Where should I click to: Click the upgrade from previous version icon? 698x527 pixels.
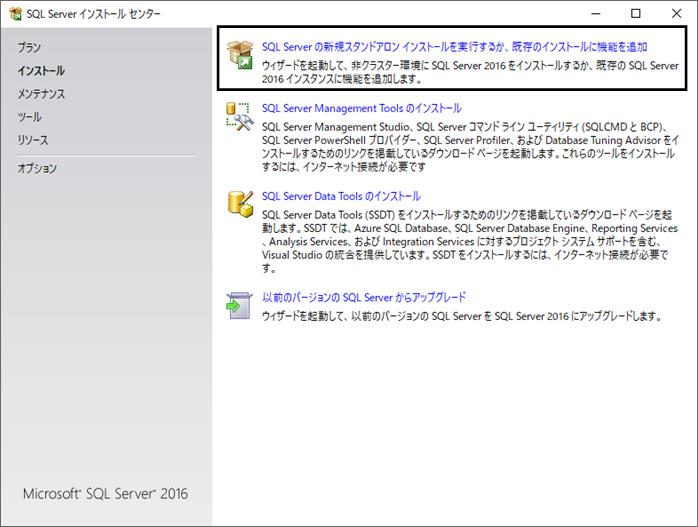[239, 305]
